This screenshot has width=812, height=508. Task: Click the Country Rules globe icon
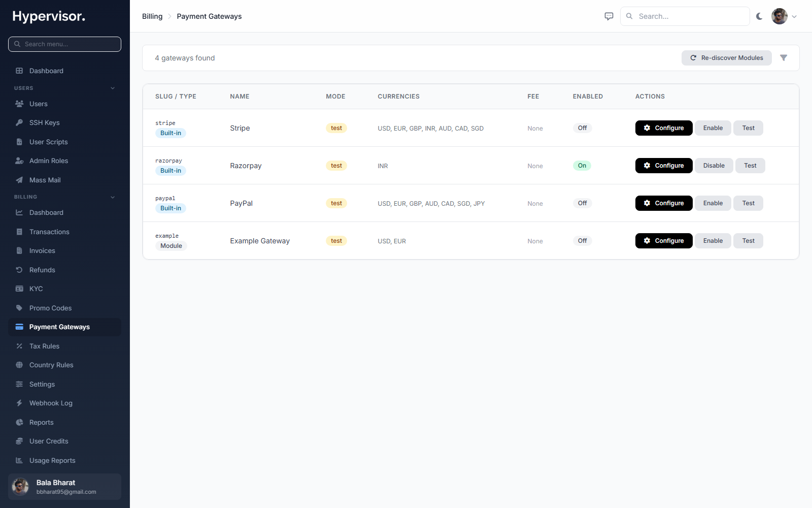tap(19, 365)
